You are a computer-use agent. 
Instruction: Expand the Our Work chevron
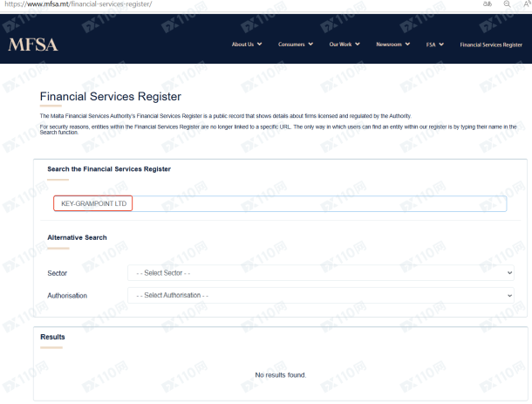[358, 45]
